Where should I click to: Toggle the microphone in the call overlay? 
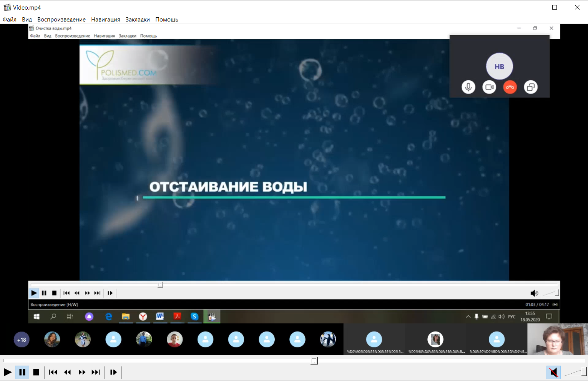click(468, 87)
